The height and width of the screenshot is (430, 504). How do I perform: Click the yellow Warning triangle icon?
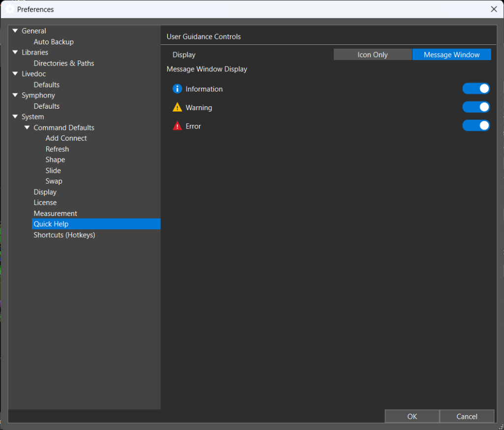[x=177, y=107]
